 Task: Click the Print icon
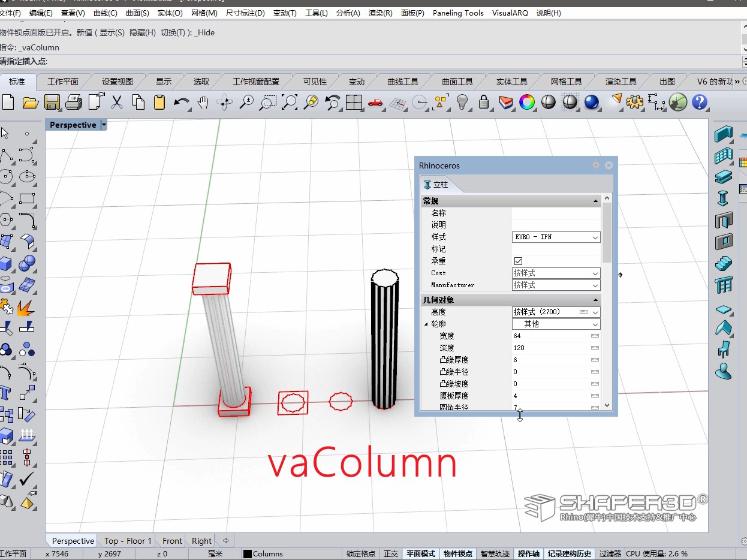coord(73,102)
